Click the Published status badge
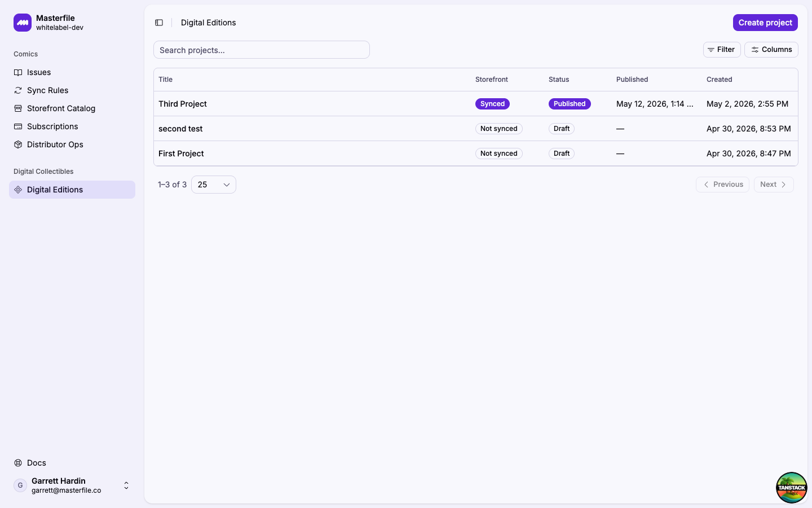The image size is (812, 508). (570, 104)
